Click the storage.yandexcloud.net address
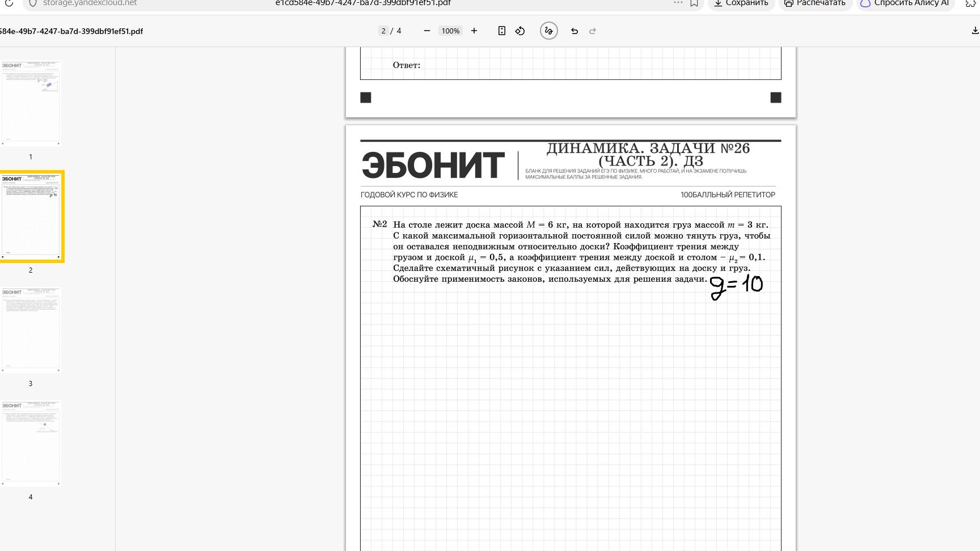 point(90,3)
